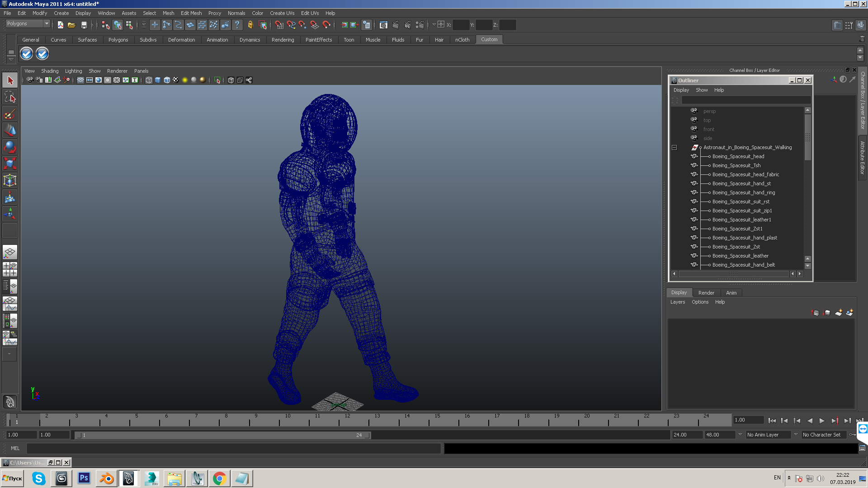Select Boeing_Spacesuit_hand_belt in Outliner

coord(744,265)
